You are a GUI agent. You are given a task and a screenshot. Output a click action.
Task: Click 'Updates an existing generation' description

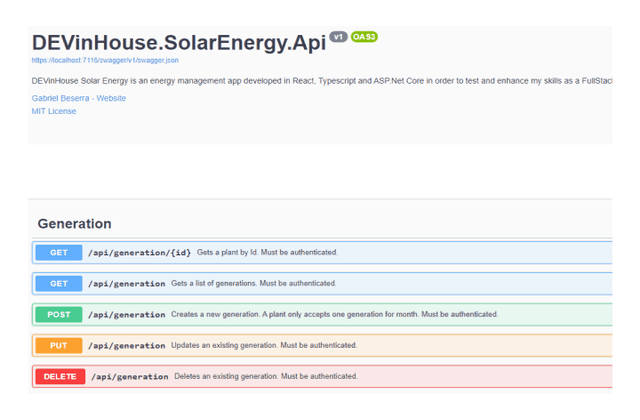click(264, 345)
